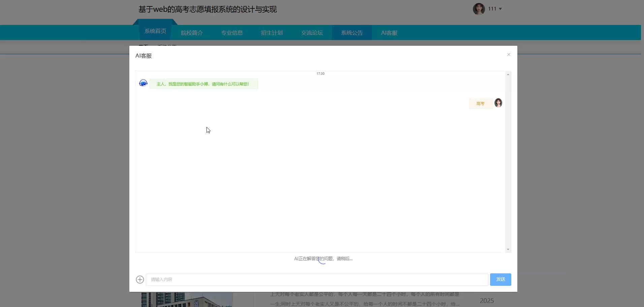This screenshot has width=644, height=307.
Task: Click the 2025 year text behind dialog
Action: pos(487,301)
